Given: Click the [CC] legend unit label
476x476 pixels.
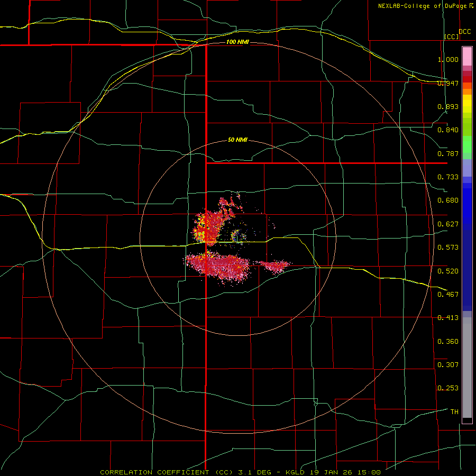Looking at the screenshot, I should coord(452,36).
